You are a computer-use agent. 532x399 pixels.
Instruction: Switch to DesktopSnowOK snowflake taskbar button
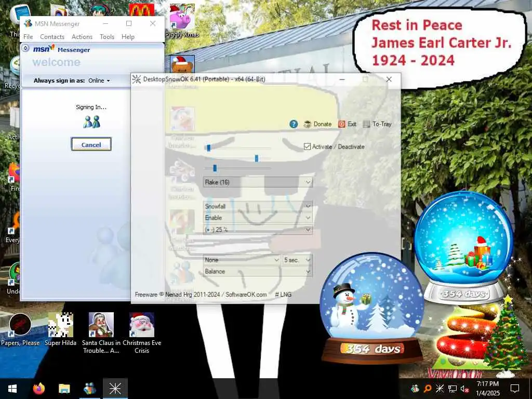tap(115, 389)
